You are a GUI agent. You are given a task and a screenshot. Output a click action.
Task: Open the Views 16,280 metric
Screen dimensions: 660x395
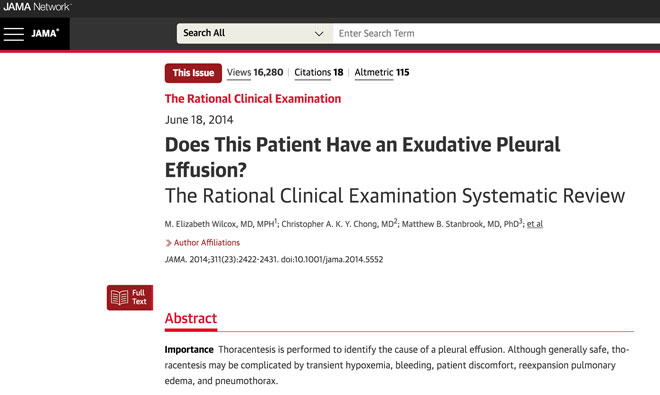(x=255, y=72)
